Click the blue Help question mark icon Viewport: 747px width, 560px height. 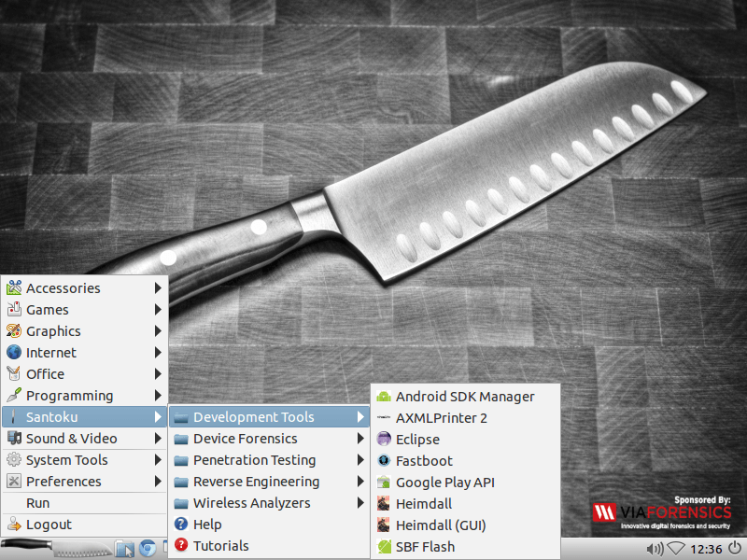[x=181, y=524]
